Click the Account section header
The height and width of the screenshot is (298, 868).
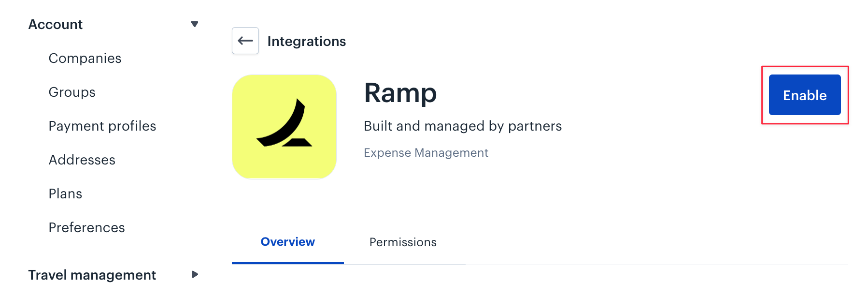tap(56, 24)
